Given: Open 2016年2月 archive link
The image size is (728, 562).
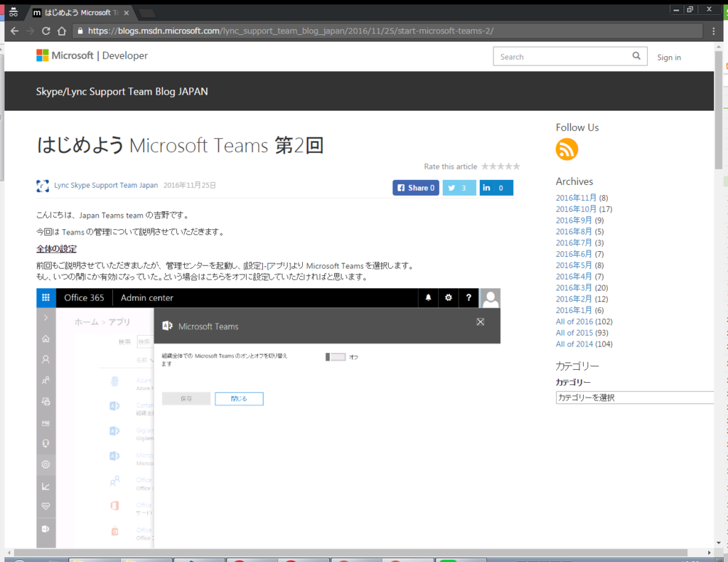Looking at the screenshot, I should pos(574,299).
